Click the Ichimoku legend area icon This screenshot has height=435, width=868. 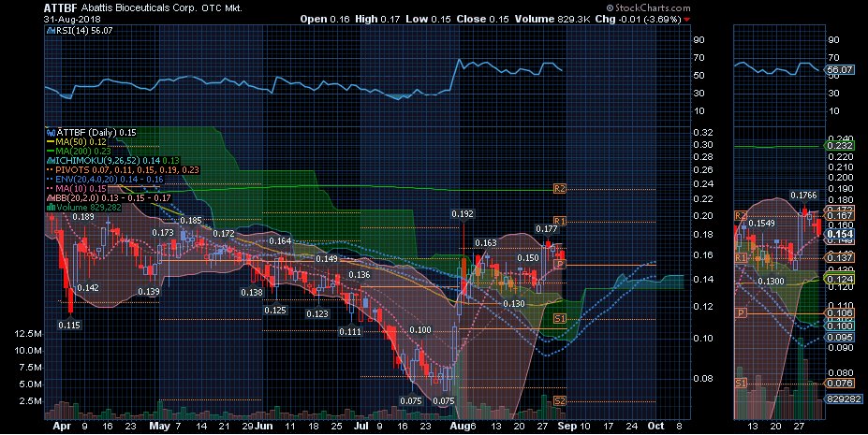[x=51, y=161]
